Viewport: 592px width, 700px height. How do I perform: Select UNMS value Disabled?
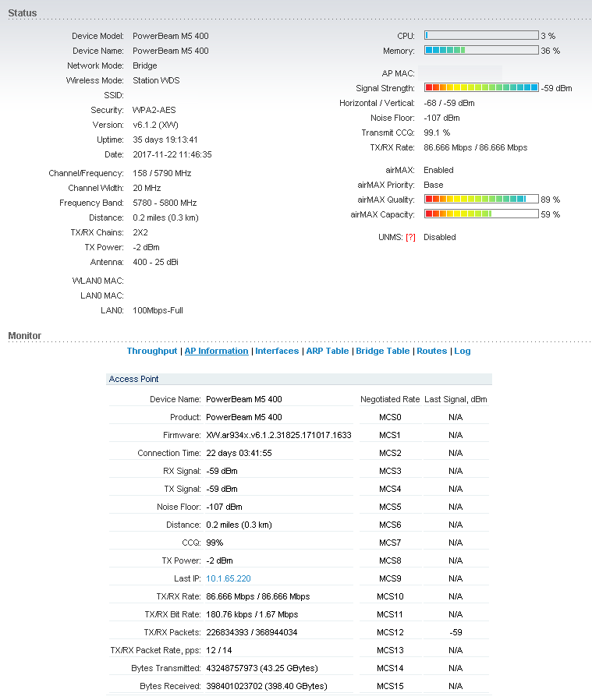tap(440, 237)
